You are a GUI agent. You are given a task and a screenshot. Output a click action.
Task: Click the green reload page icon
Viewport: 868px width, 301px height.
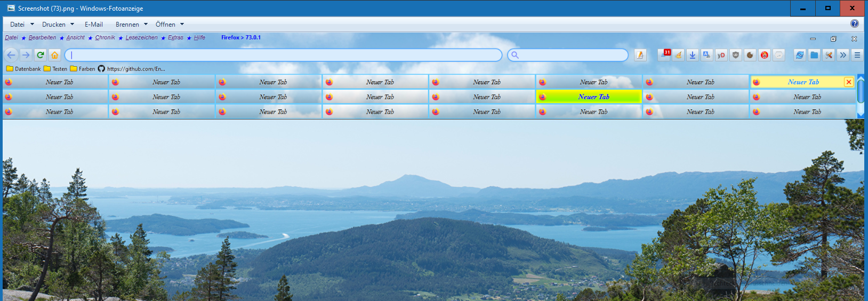coord(40,55)
